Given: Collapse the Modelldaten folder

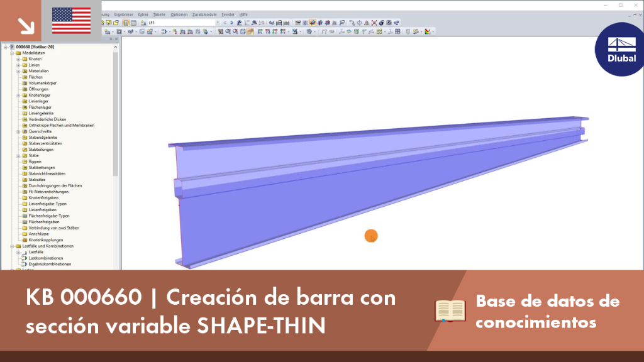Looking at the screenshot, I should (12, 53).
